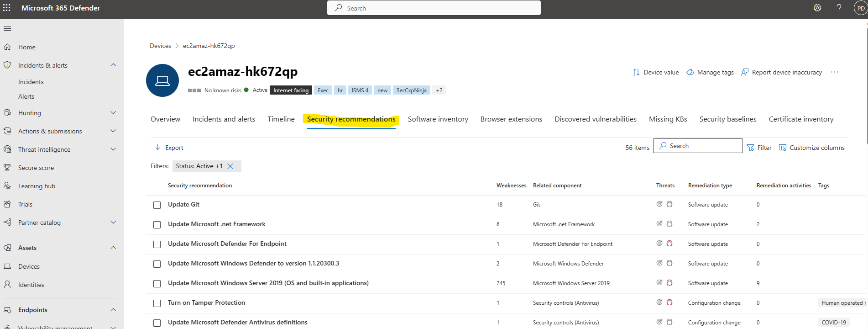Check Update Microsoft Windows Server 2019 checkbox
868x329 pixels.
[157, 284]
